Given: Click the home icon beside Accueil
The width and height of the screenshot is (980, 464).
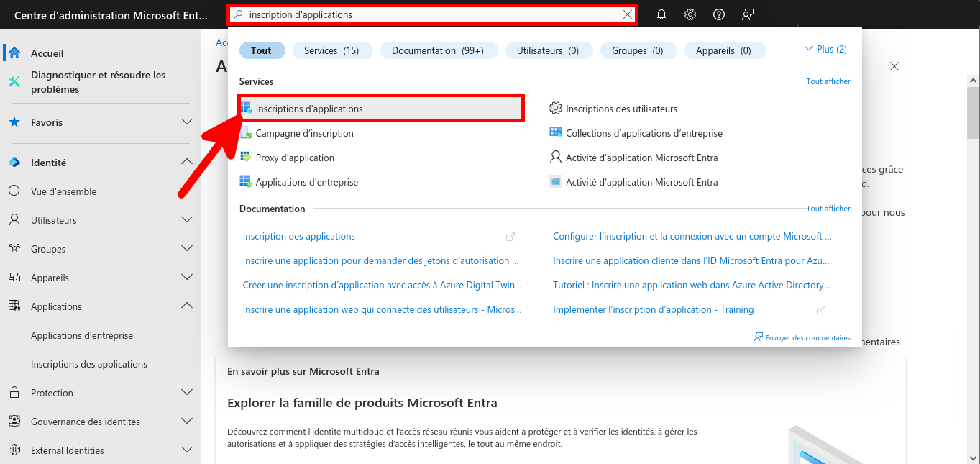Looking at the screenshot, I should tap(13, 52).
